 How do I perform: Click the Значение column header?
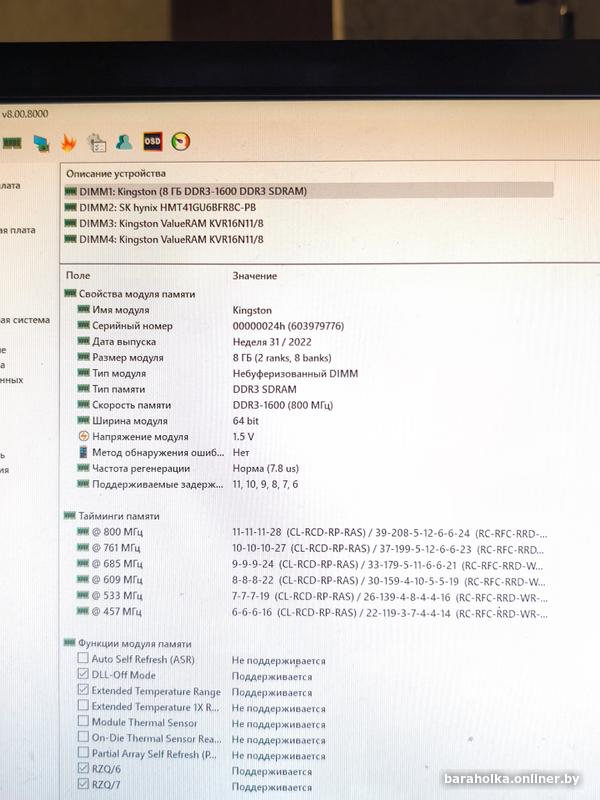click(x=255, y=276)
